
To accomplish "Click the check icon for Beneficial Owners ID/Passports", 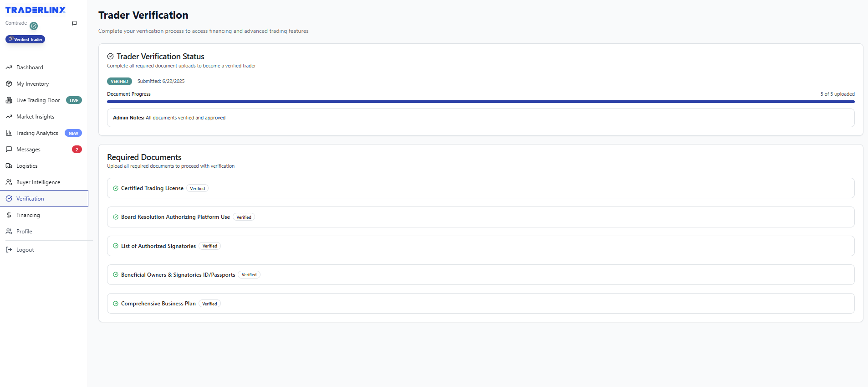I will pyautogui.click(x=116, y=275).
